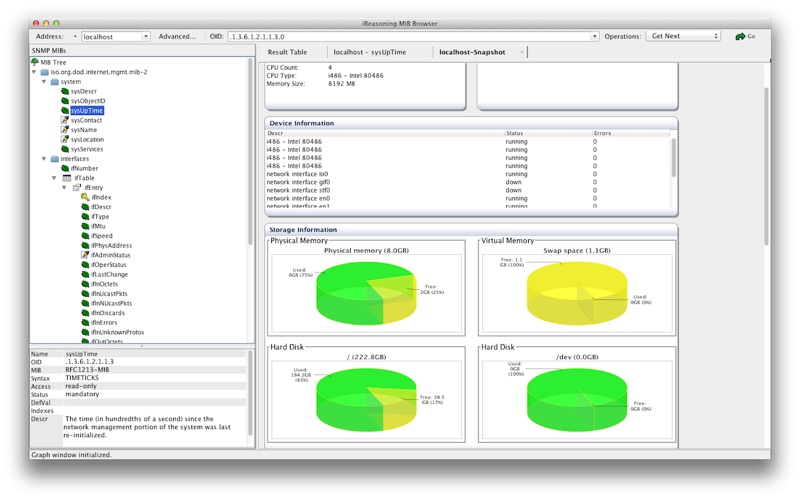Click the ifMtu leaf icon
Screen dimensions: 800x500
pos(85,226)
